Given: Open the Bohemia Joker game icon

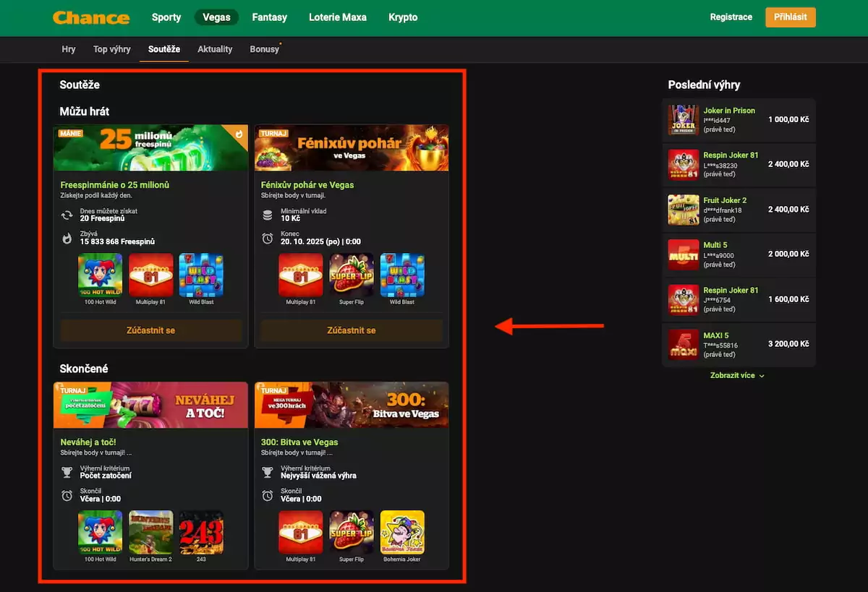Looking at the screenshot, I should tap(402, 533).
